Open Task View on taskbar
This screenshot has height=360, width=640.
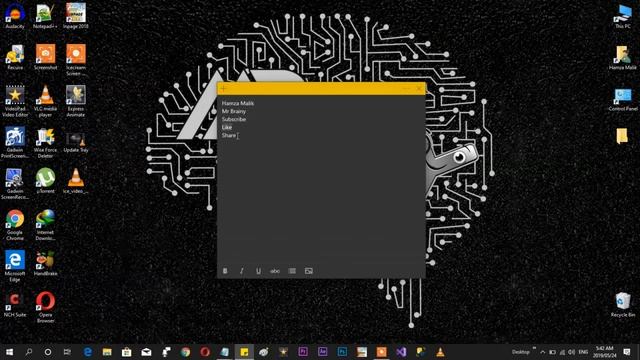point(67,352)
